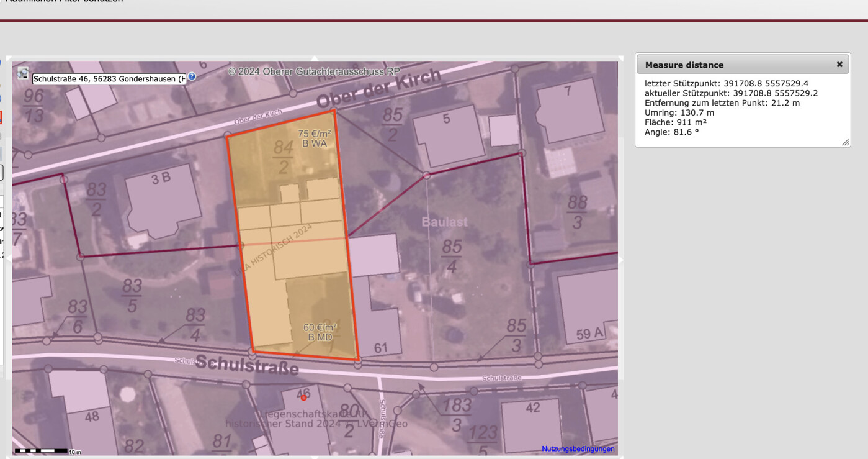
Task: Open the binoculars address search tool
Action: coord(23,73)
